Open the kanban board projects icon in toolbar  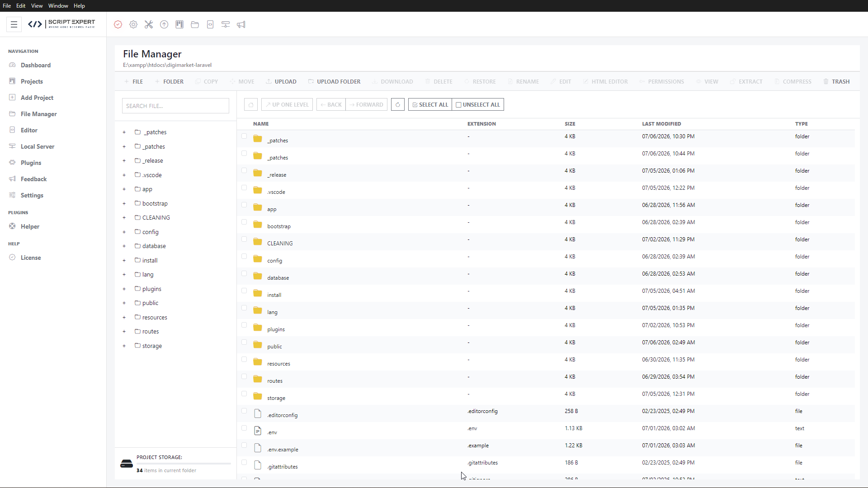pos(179,24)
